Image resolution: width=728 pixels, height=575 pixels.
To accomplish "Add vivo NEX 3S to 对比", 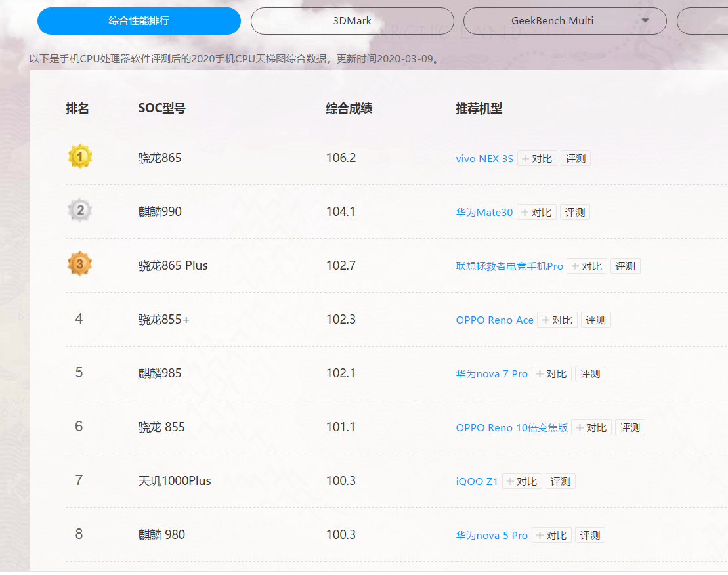I will (537, 159).
